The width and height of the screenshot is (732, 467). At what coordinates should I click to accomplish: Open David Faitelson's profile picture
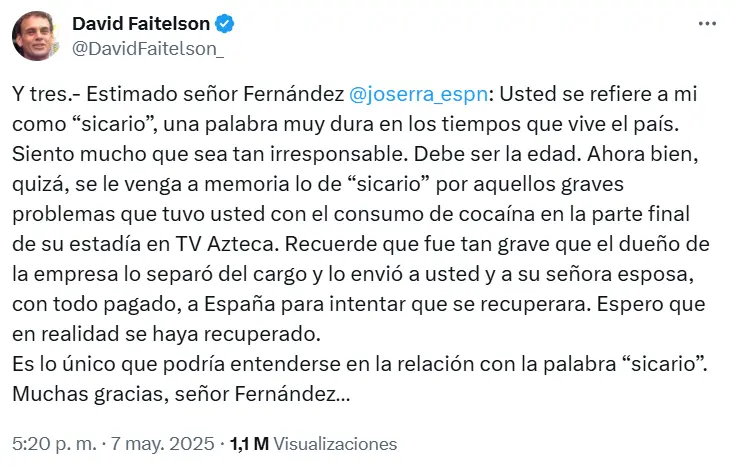(34, 36)
